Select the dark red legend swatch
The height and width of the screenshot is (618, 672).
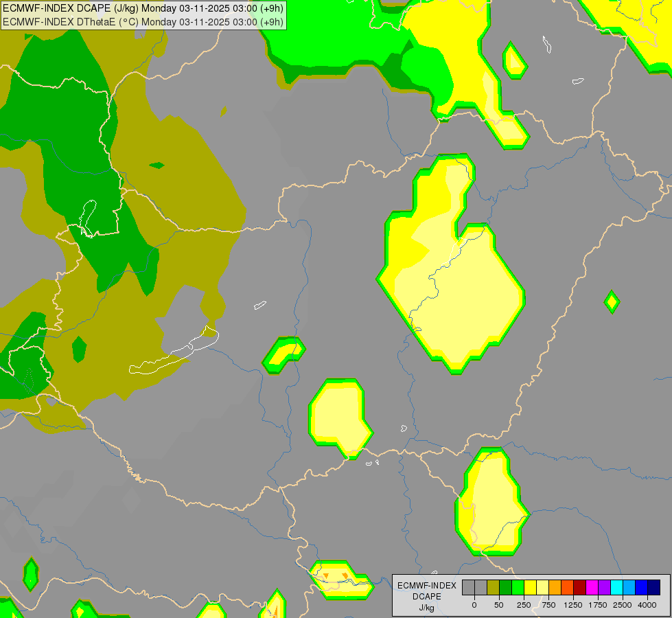[x=580, y=588]
